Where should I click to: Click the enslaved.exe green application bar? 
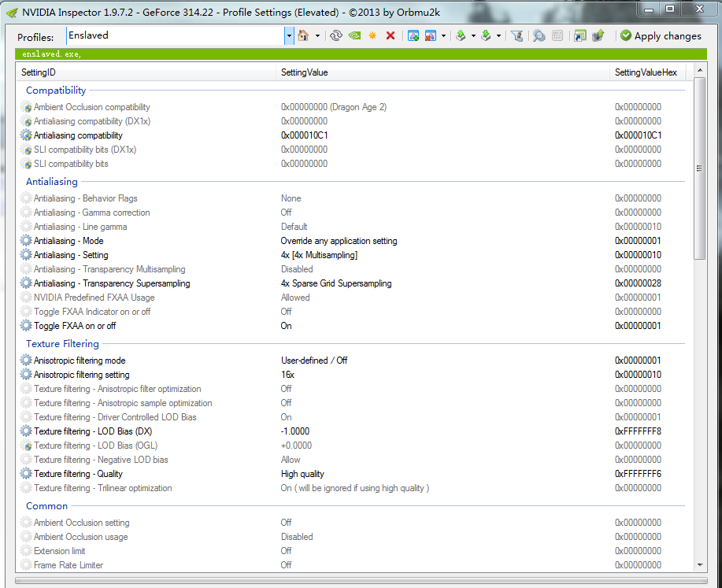361,54
